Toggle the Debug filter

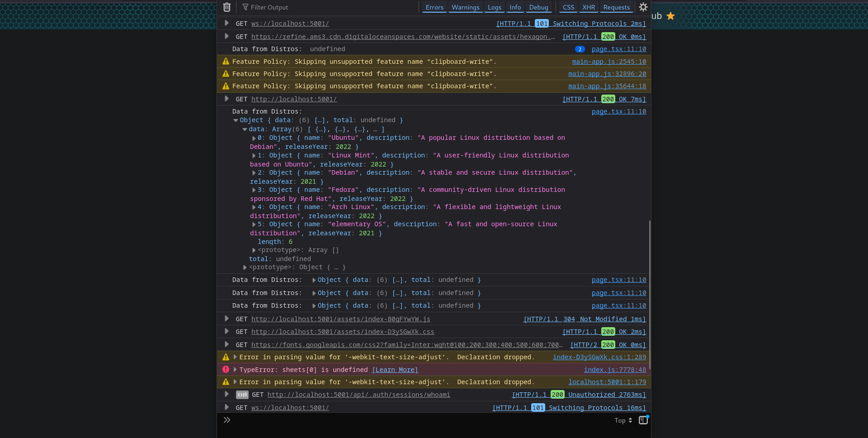pos(538,7)
